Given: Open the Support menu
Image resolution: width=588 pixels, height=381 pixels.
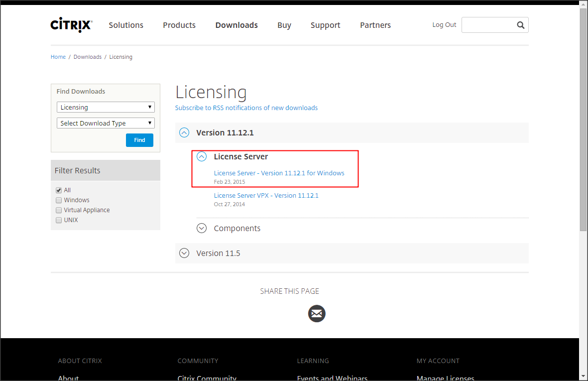Looking at the screenshot, I should point(325,25).
